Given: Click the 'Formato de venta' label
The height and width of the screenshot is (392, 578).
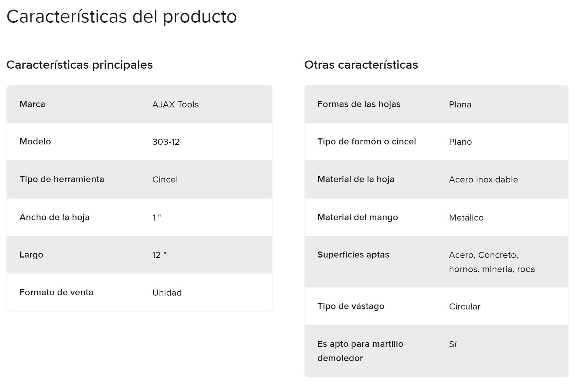Looking at the screenshot, I should tap(56, 292).
